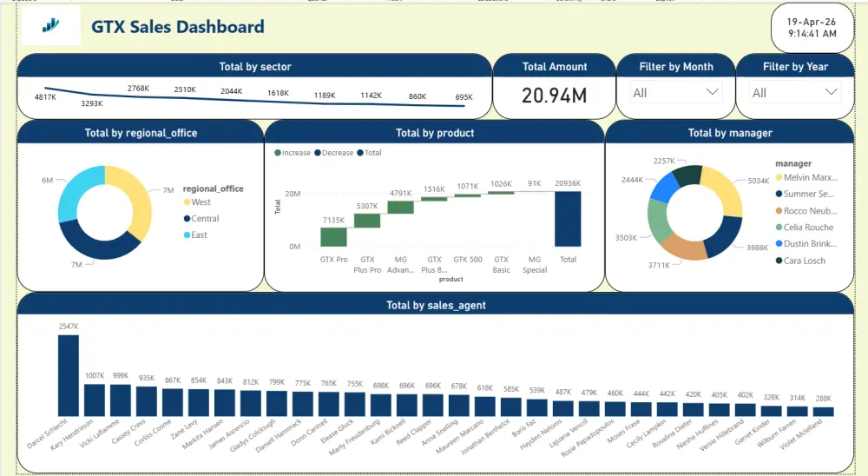Open the Filter by Year dropdown
The height and width of the screenshot is (476, 868).
pos(795,93)
